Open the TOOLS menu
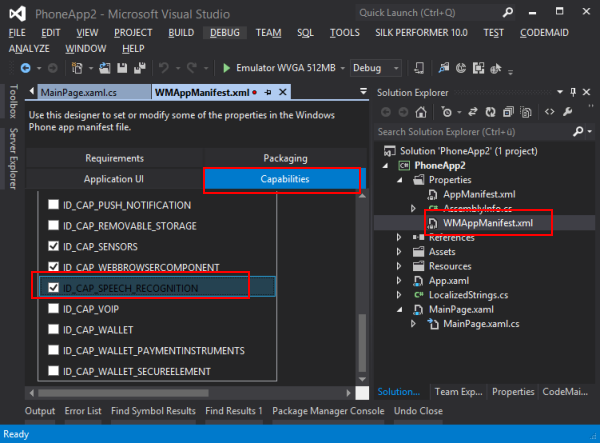Viewport: 600px width, 443px height. [345, 33]
